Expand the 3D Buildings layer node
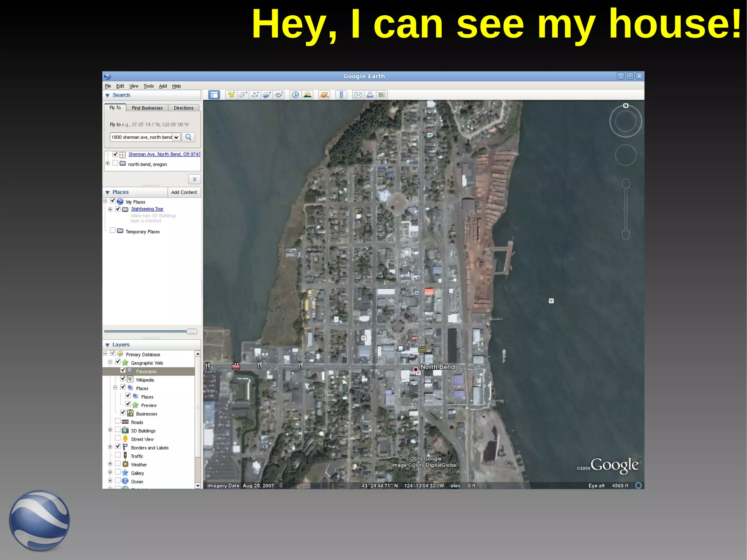 click(x=110, y=430)
